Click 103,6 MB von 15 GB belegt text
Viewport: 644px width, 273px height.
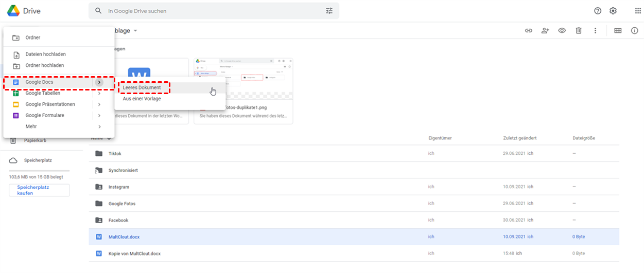[x=36, y=177]
